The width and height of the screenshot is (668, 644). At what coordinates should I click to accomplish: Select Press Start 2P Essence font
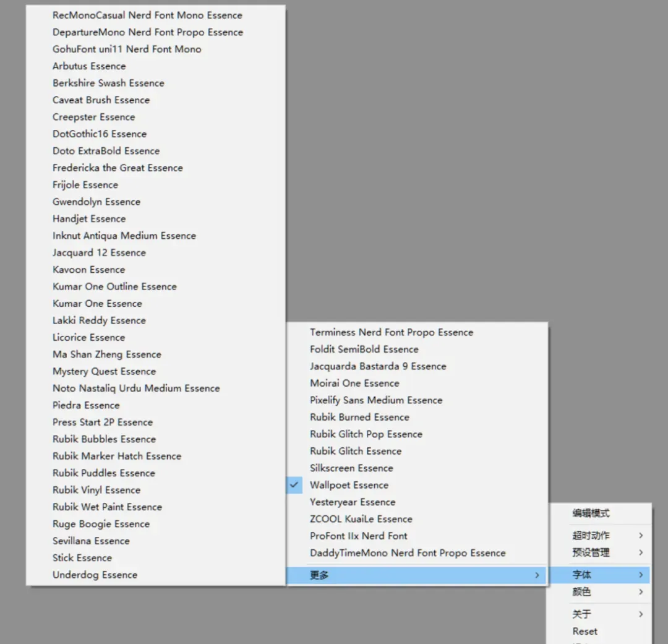click(155, 422)
